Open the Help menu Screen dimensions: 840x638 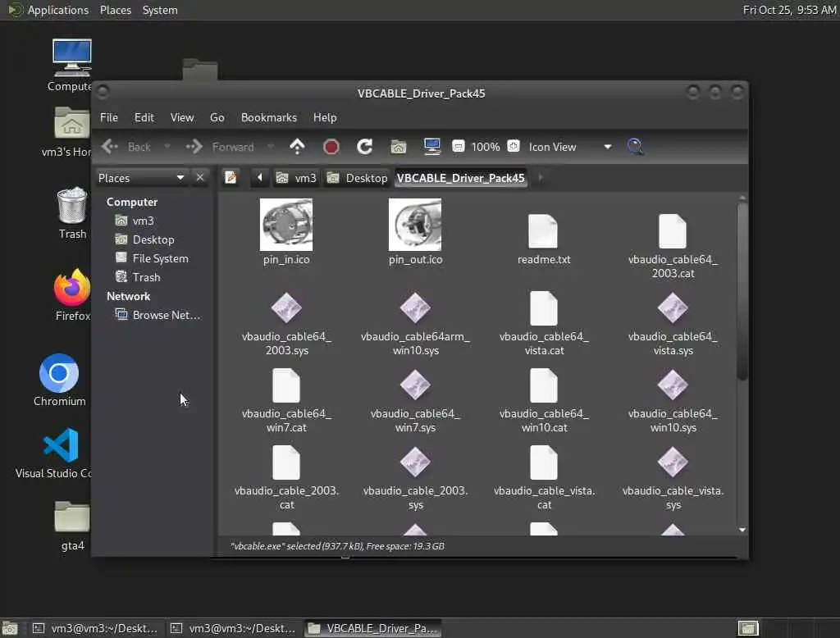coord(325,117)
